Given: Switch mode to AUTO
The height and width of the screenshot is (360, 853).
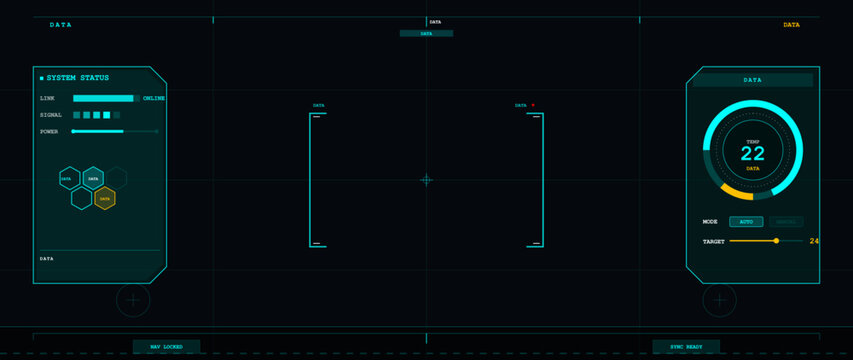Looking at the screenshot, I should point(746,222).
